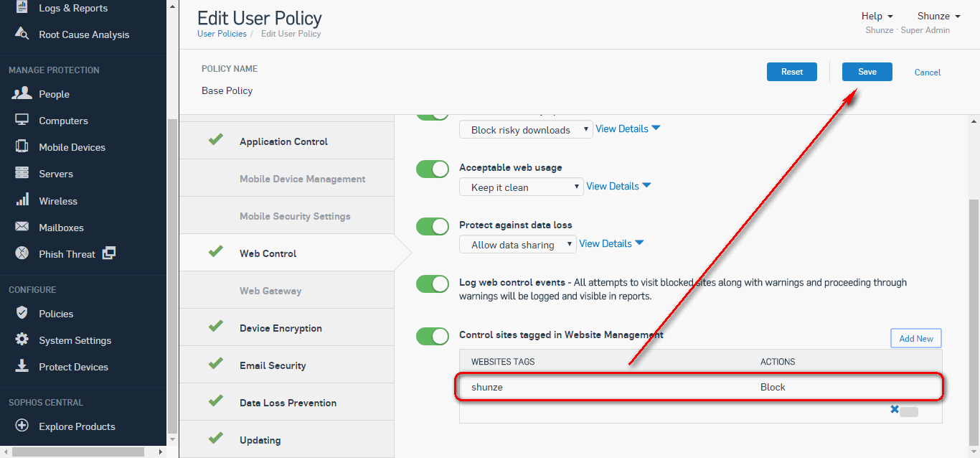Open the Computers monitor icon

pyautogui.click(x=22, y=120)
